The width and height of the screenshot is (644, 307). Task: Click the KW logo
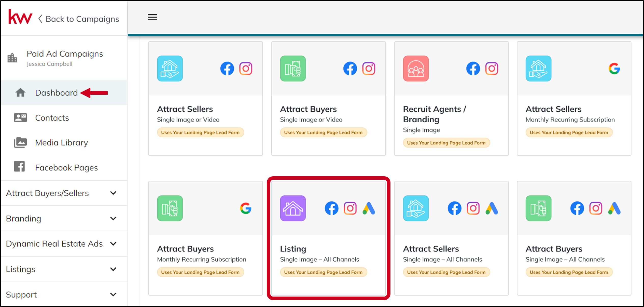click(20, 17)
